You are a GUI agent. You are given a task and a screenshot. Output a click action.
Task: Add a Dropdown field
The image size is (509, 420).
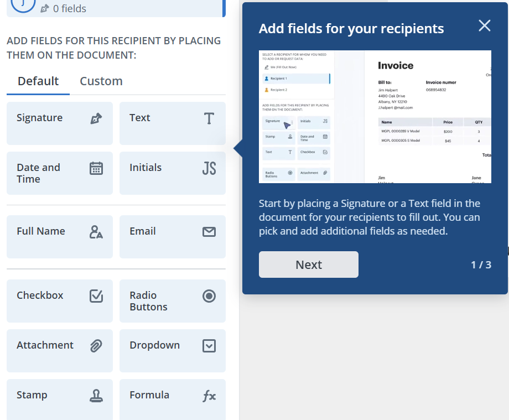173,350
